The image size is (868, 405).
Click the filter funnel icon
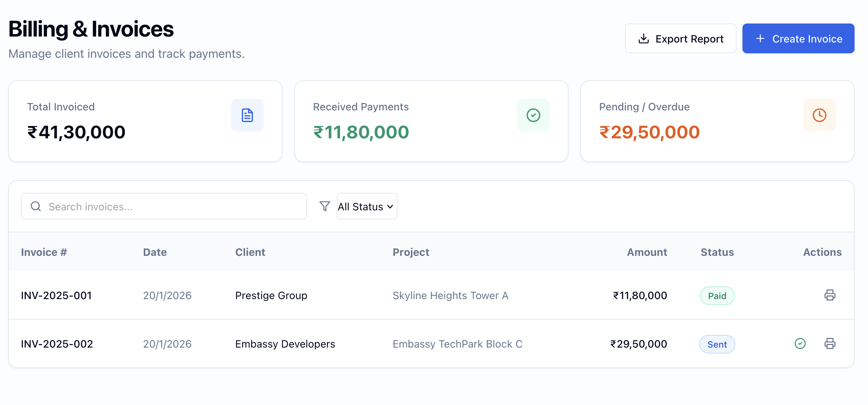tap(324, 206)
